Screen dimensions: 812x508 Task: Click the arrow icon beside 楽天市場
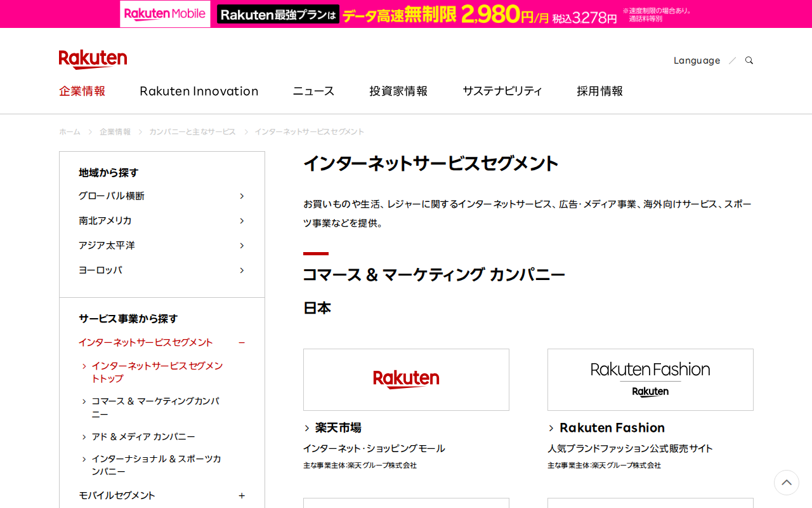tap(307, 428)
